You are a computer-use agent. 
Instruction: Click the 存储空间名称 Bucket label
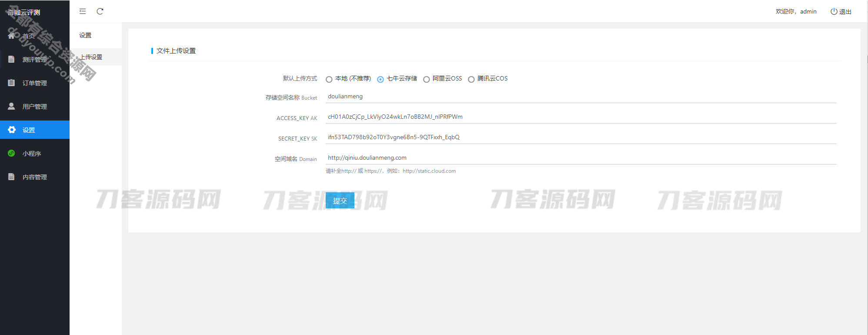(x=291, y=97)
